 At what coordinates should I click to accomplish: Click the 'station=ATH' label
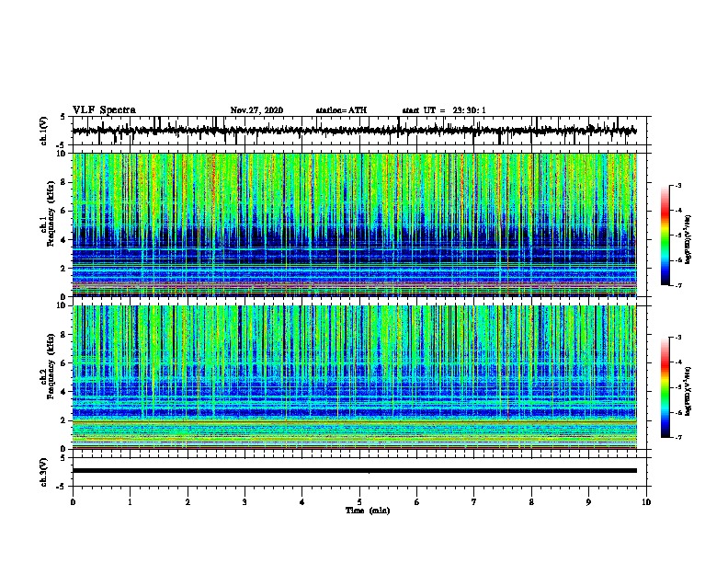click(x=341, y=110)
